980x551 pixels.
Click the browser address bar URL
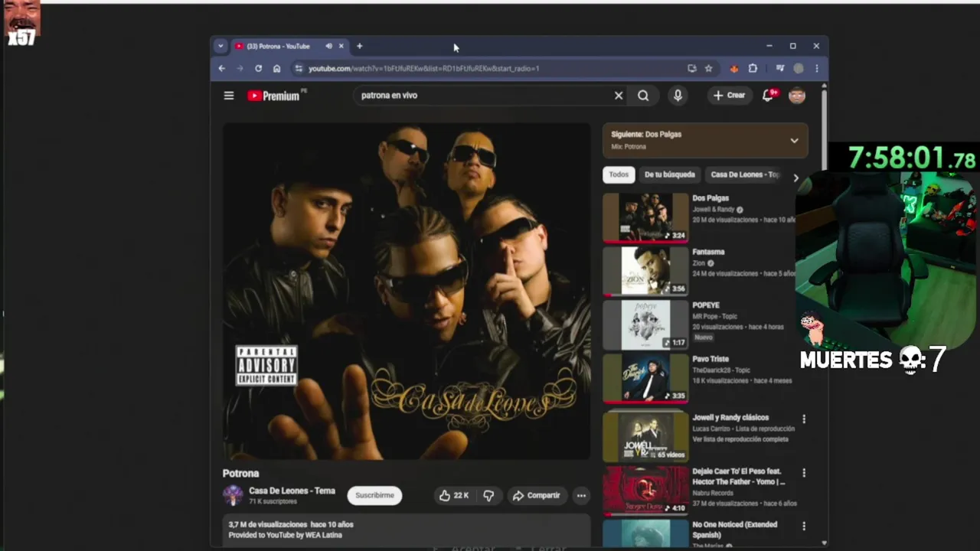tap(423, 69)
